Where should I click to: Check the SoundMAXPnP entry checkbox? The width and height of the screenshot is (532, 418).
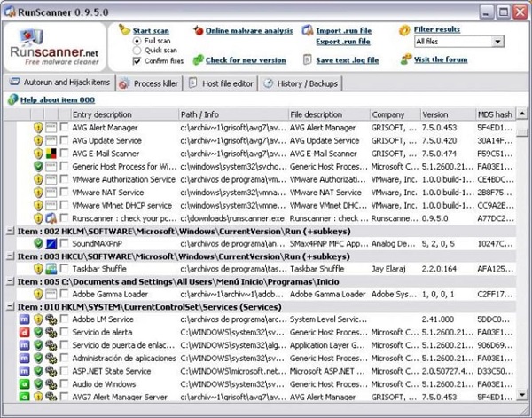64,243
